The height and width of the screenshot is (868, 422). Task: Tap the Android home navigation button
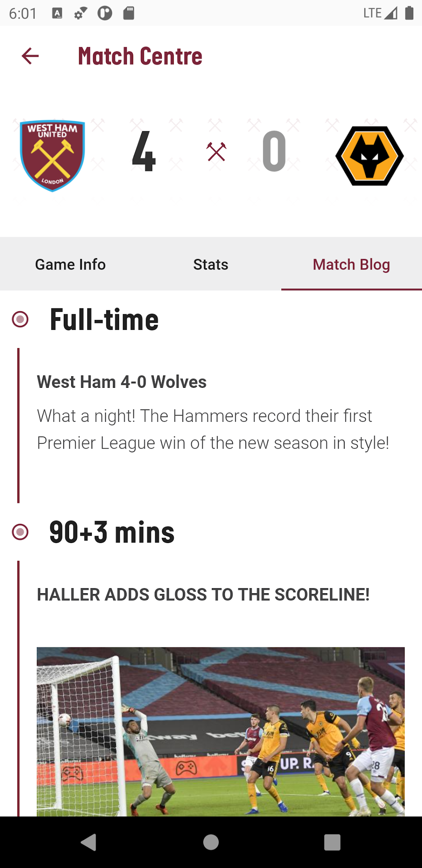pyautogui.click(x=211, y=842)
